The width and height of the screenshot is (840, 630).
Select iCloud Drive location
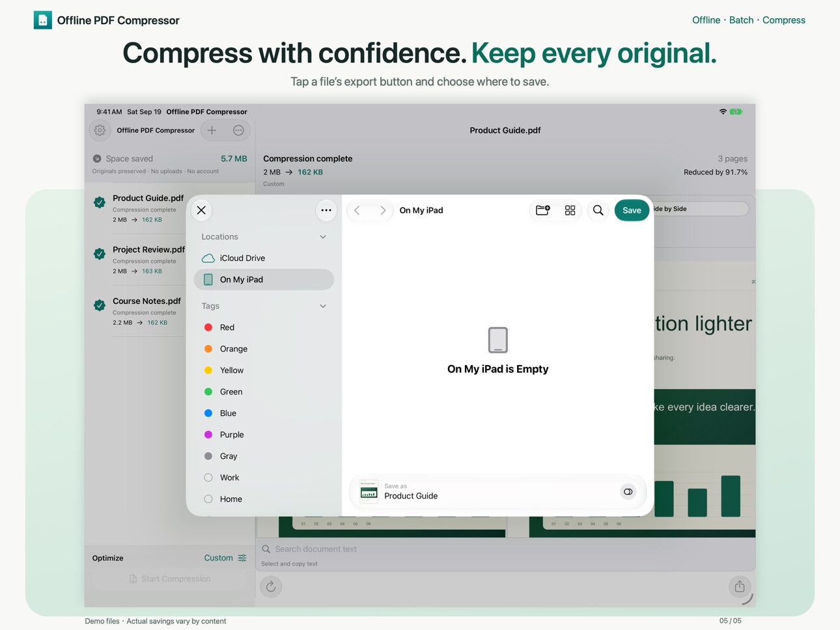click(264, 258)
